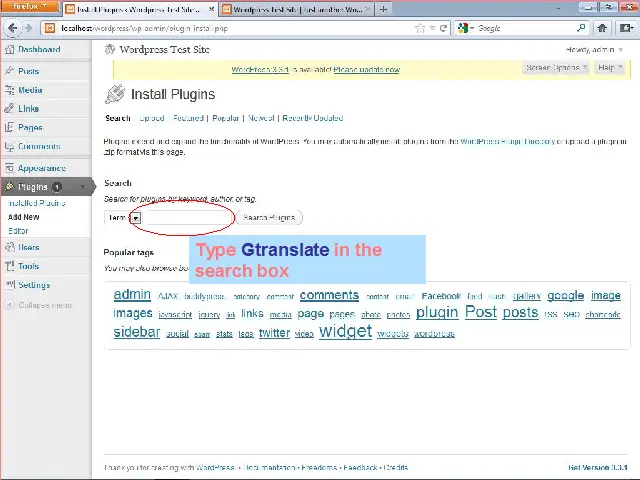
Task: Click the WordPress logo beside the site title
Action: pyautogui.click(x=110, y=49)
